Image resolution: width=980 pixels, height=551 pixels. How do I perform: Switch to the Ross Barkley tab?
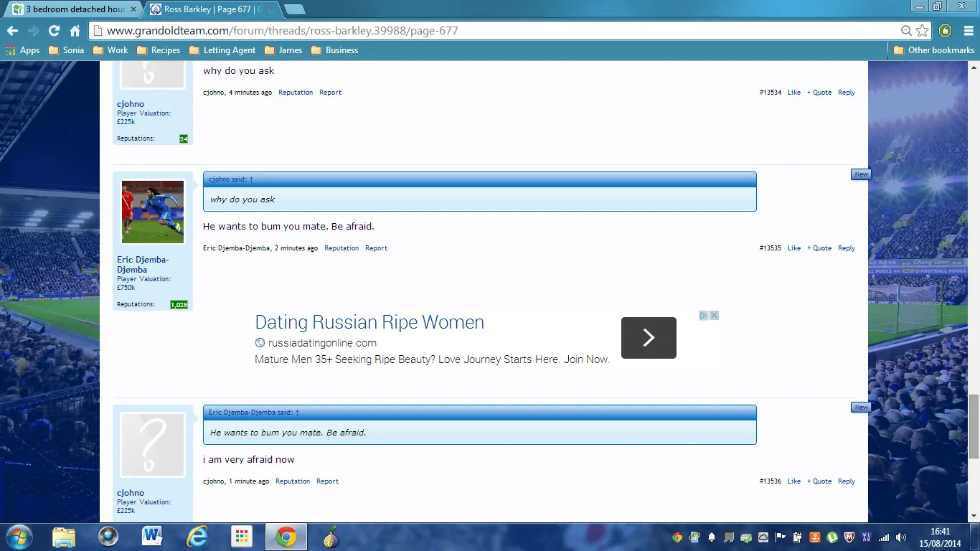pos(208,9)
